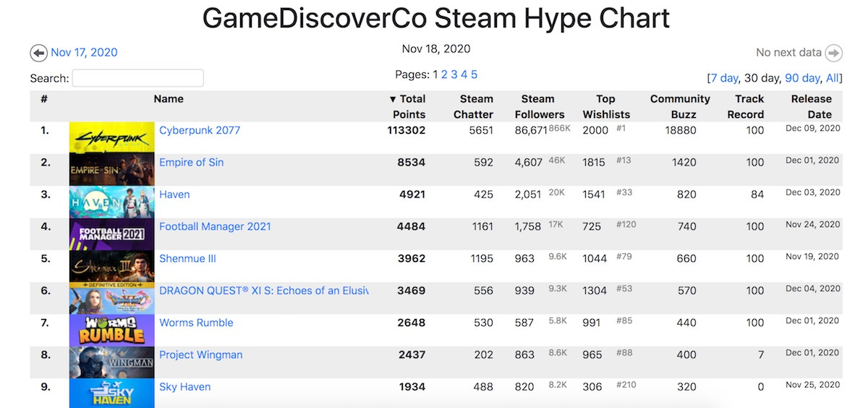Open the Worms Rumble link
This screenshot has width=868, height=408.
[x=196, y=323]
